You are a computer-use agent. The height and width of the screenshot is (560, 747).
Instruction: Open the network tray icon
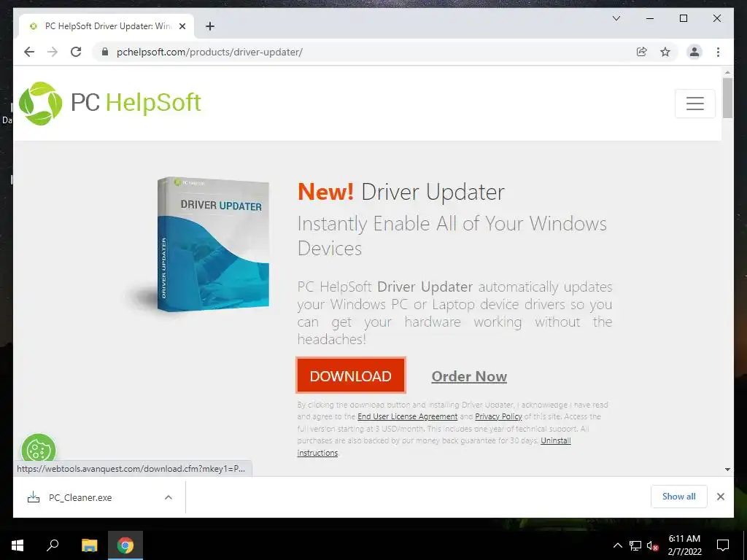click(x=635, y=545)
